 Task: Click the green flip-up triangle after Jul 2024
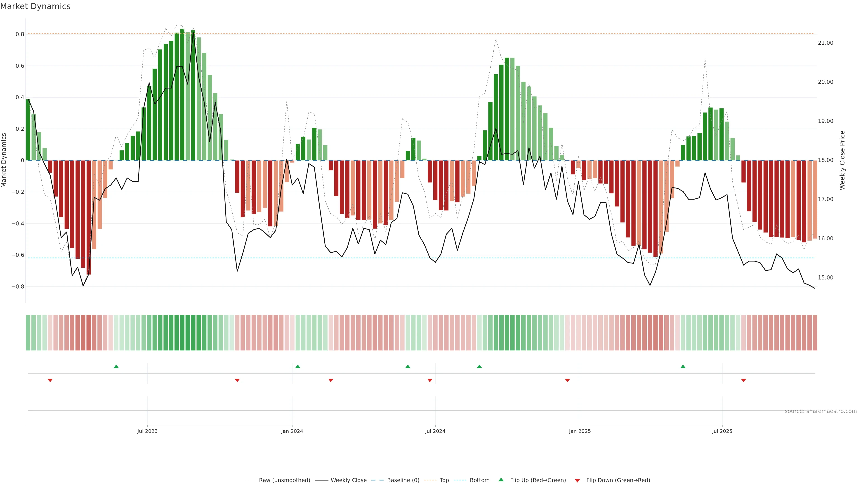[479, 366]
